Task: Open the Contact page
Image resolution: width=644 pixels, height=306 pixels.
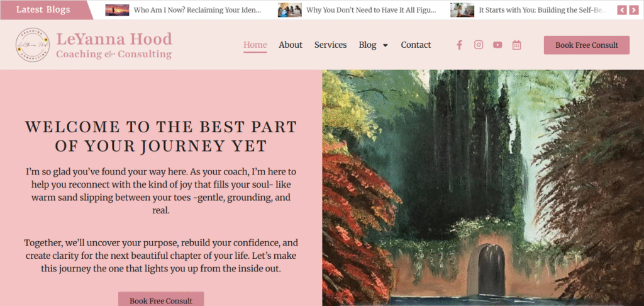Action: click(416, 45)
